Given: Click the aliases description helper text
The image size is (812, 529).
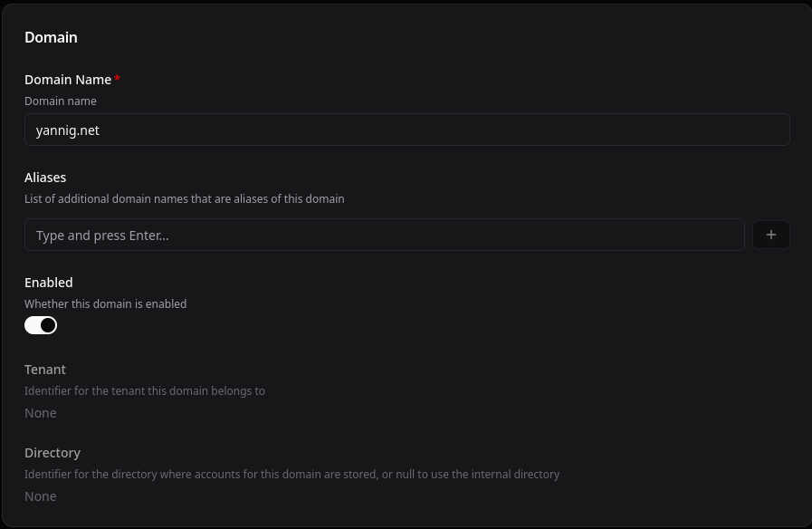Looking at the screenshot, I should pos(185,199).
